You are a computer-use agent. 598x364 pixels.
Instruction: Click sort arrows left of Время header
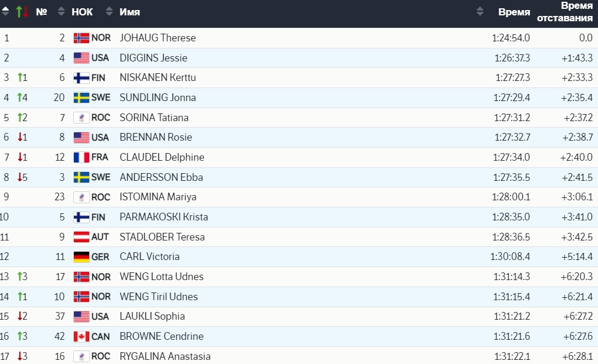click(480, 12)
